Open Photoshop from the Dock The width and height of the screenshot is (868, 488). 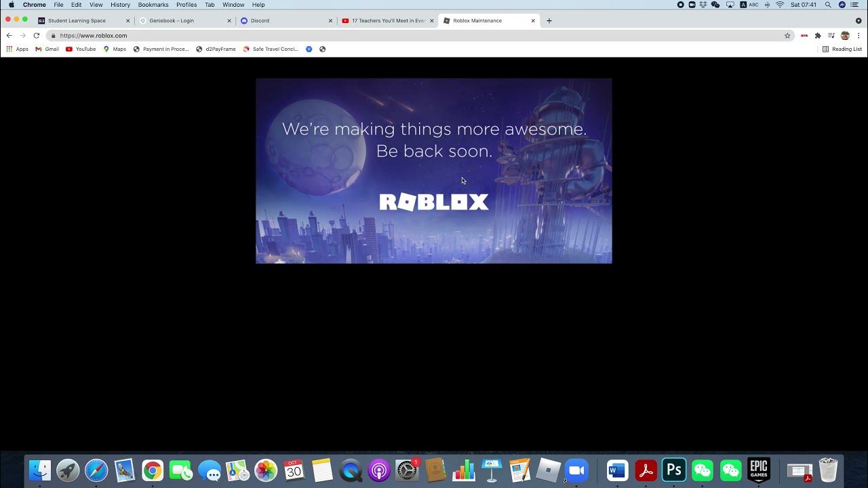pyautogui.click(x=674, y=470)
